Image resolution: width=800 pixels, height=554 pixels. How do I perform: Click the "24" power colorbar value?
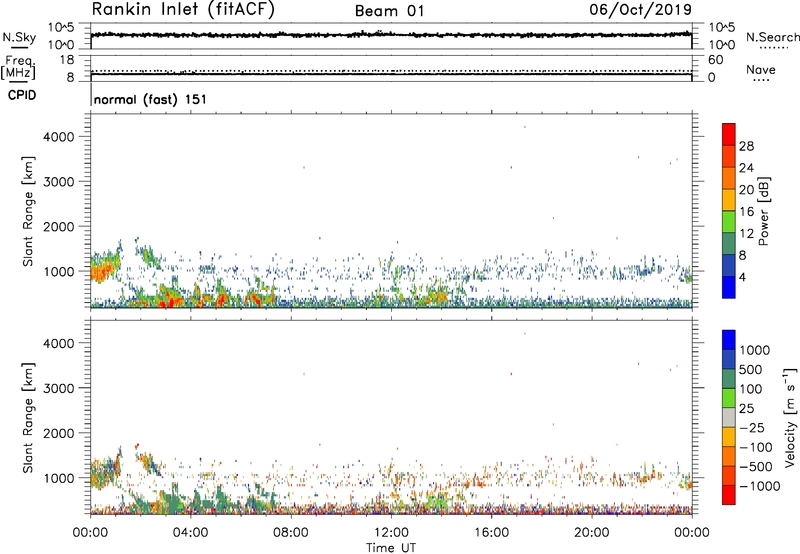(746, 168)
